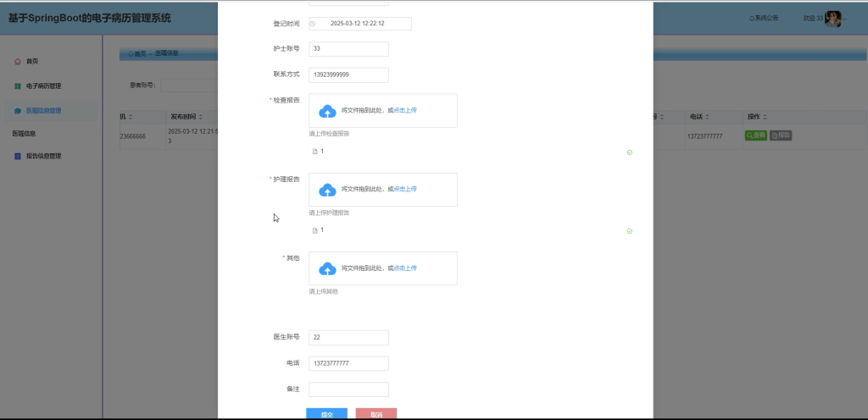
Task: Click the blue 报告信息管理 sidebar icon
Action: coord(17,157)
